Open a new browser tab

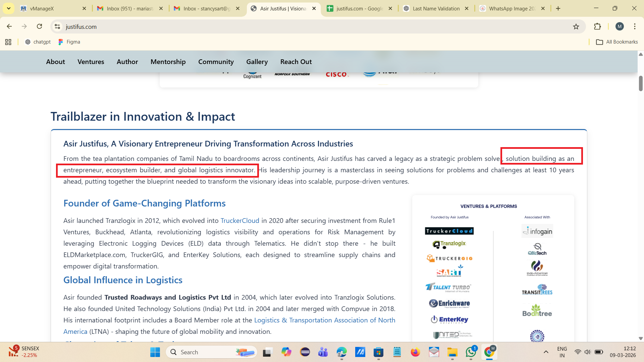558,8
